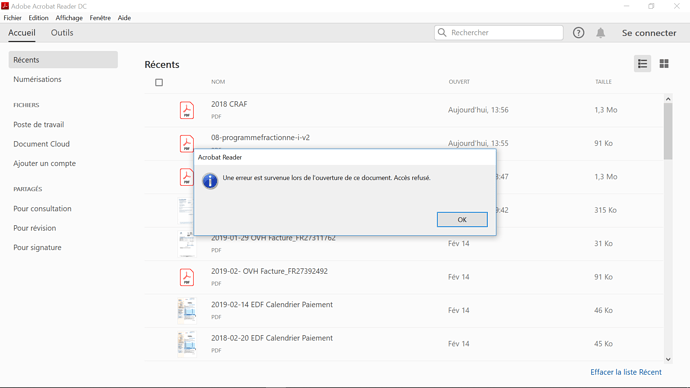This screenshot has height=388, width=690.
Task: Click the Rechercher search field
Action: (x=499, y=33)
